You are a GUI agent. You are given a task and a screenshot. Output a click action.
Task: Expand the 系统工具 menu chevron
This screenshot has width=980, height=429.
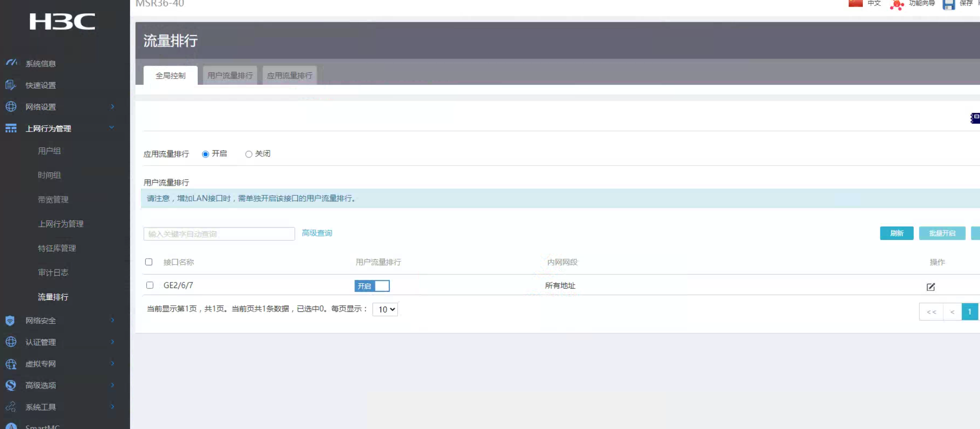[x=112, y=406]
